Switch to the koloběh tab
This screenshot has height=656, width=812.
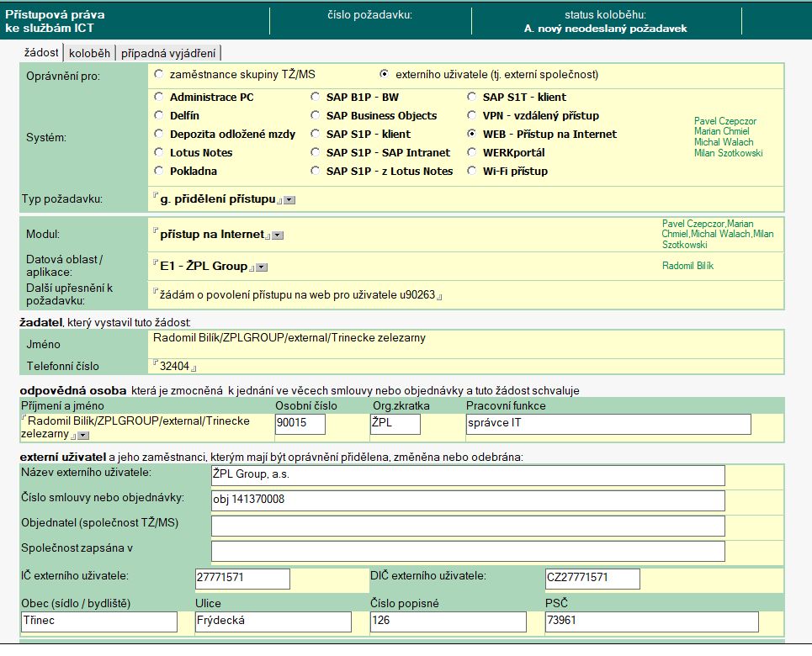click(89, 53)
